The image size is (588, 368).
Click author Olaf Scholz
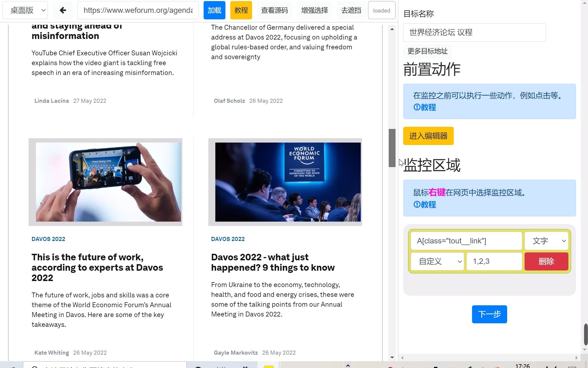tap(229, 101)
